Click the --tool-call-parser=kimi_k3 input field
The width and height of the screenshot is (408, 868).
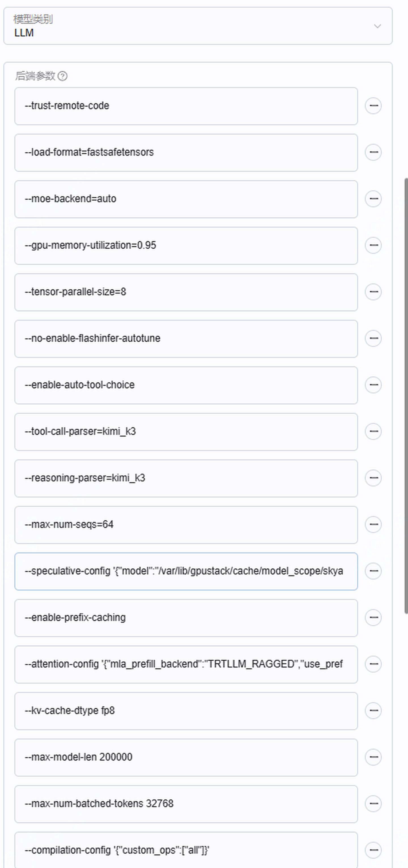pos(186,432)
